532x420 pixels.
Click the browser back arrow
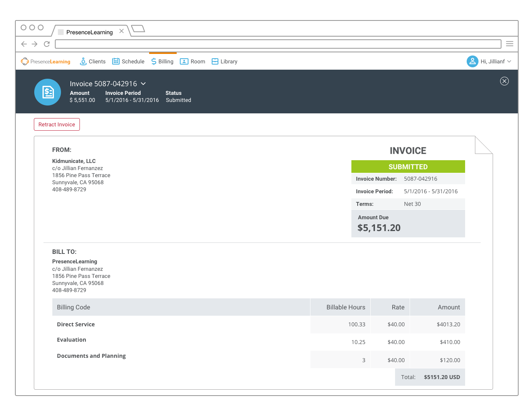(x=24, y=44)
